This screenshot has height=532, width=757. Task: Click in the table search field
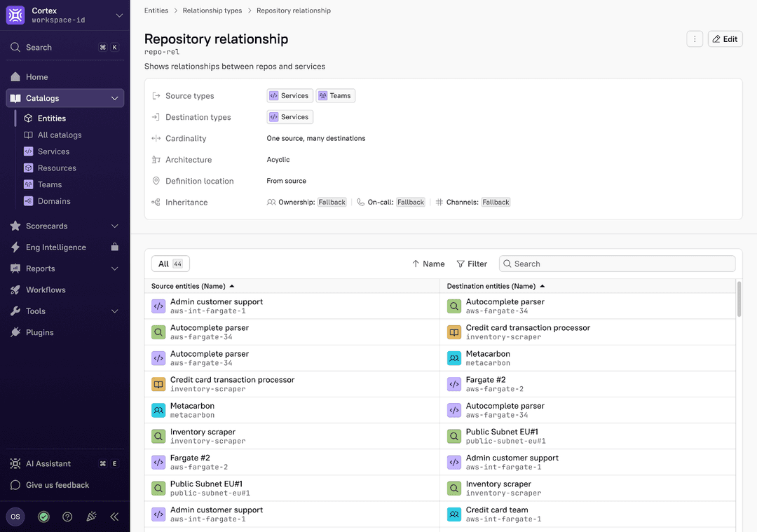[617, 263]
